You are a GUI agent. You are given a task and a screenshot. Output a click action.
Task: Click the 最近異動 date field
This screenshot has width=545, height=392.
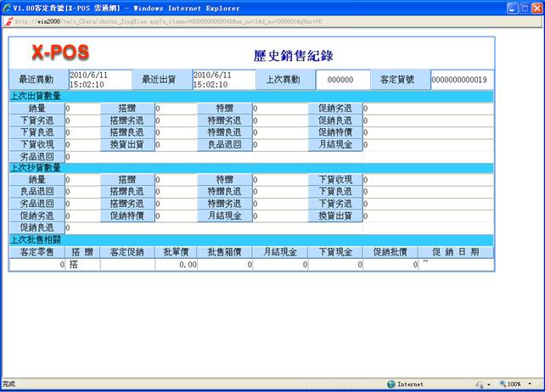pos(100,80)
